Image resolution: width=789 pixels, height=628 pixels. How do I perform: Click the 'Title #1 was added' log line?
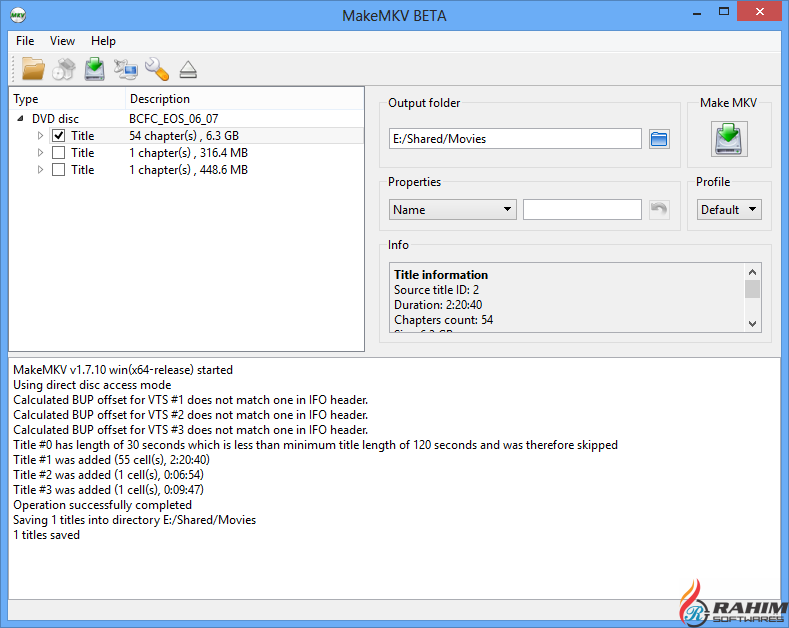(x=111, y=460)
